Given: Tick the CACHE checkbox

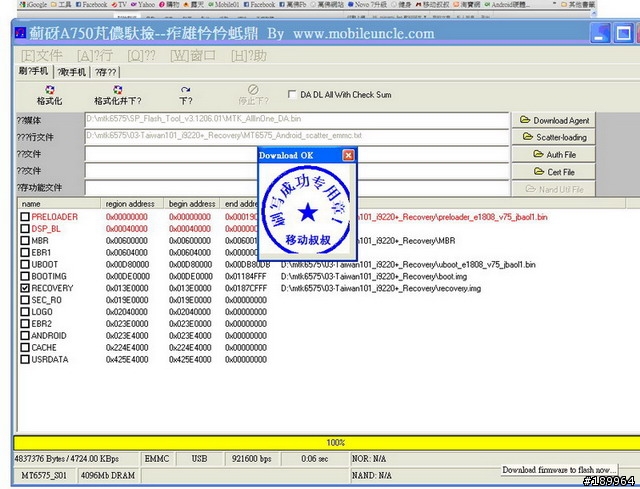Looking at the screenshot, I should tap(25, 347).
